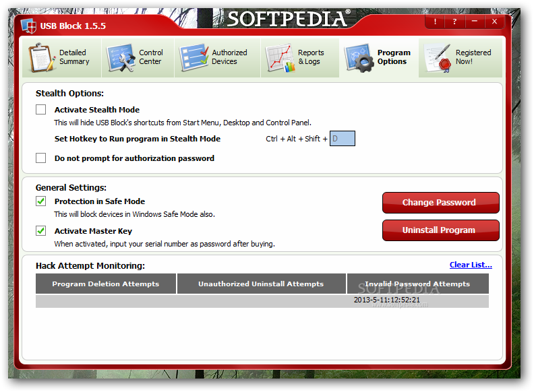
Task: Click the Hack Attempt Monitoring: heading
Action: coord(90,266)
